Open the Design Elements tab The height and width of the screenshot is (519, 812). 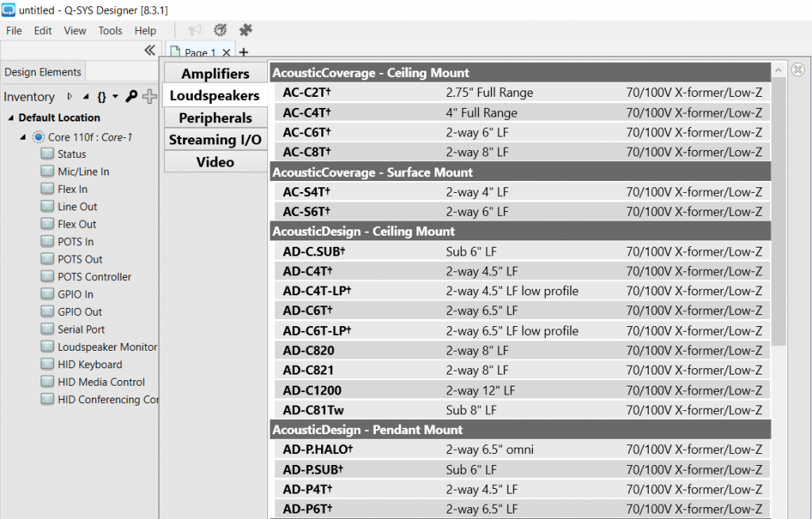[x=43, y=72]
